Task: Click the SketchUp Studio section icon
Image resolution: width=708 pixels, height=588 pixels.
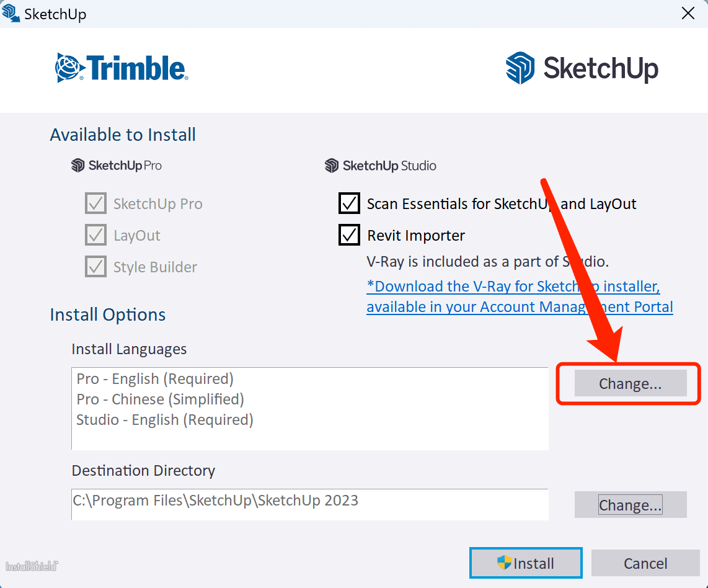Action: click(332, 166)
